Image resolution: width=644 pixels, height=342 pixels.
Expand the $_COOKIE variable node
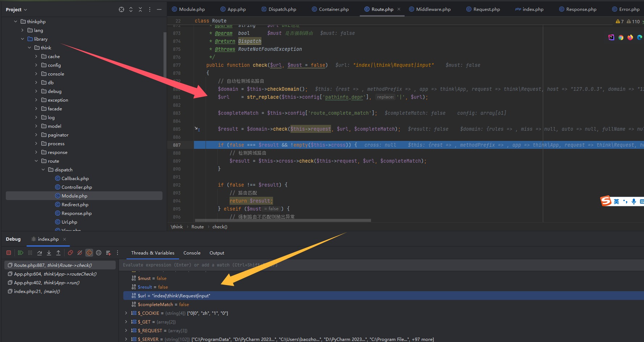point(126,313)
